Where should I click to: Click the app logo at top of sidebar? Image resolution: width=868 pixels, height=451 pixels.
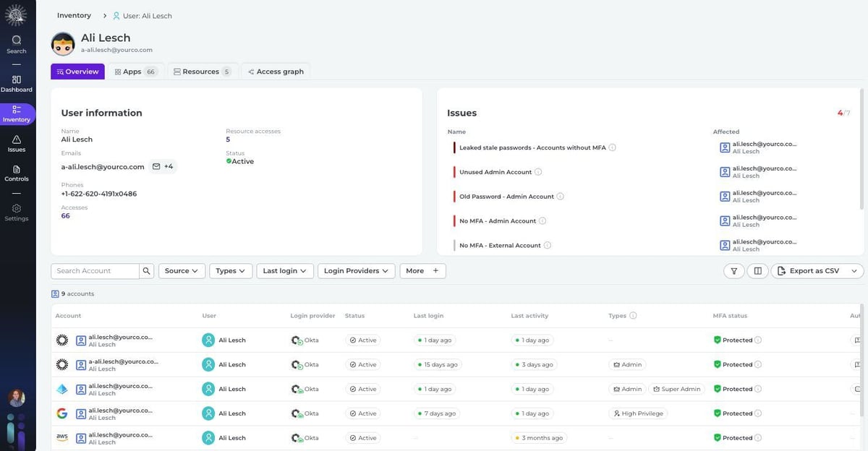[16, 14]
